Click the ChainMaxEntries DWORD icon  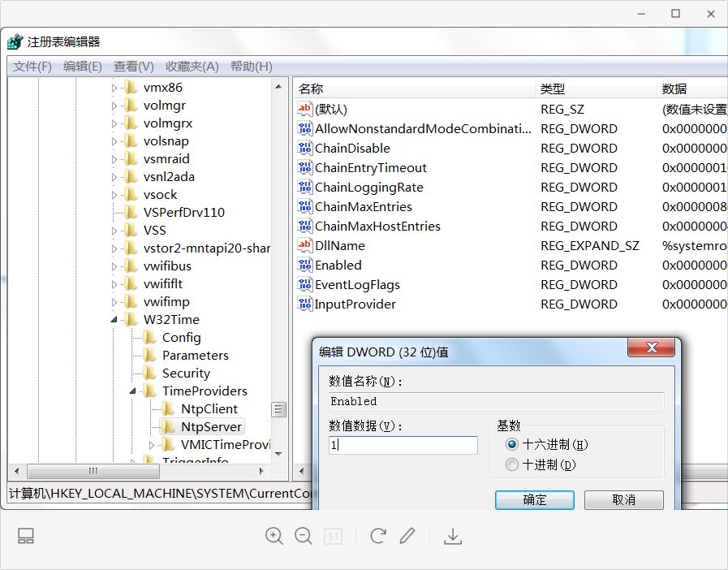point(304,207)
